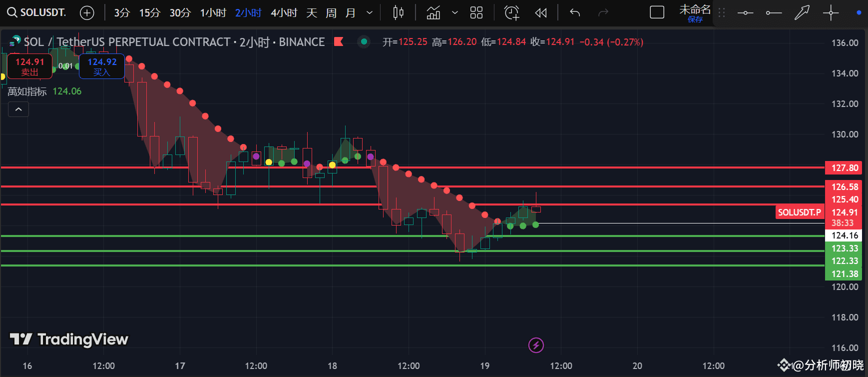Screen dimensions: 868x377
Task: Click the 124.92 买入 buy button
Action: click(102, 66)
